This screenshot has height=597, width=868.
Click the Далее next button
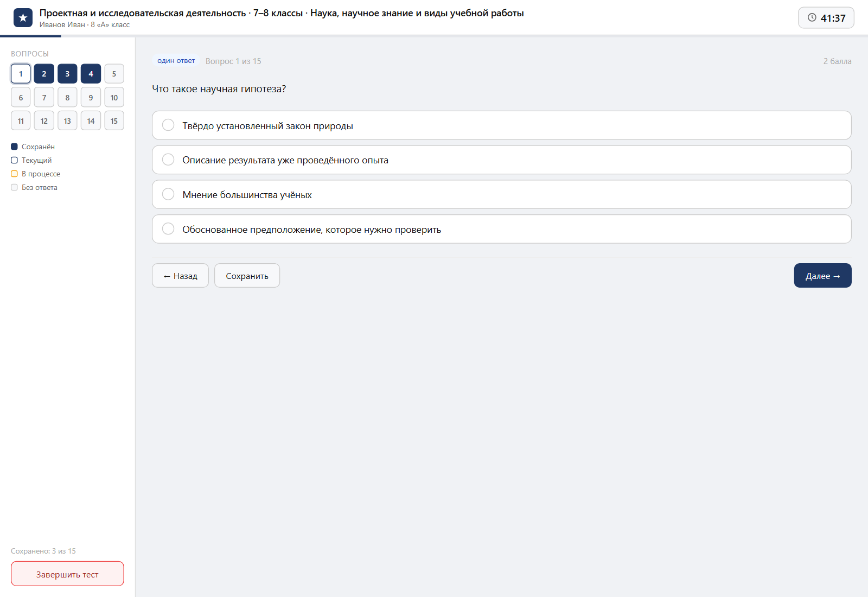[x=822, y=276]
